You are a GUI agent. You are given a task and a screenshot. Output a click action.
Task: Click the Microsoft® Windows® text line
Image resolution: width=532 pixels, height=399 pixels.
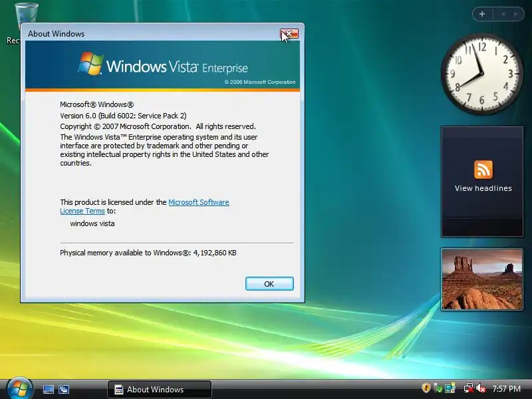point(96,104)
